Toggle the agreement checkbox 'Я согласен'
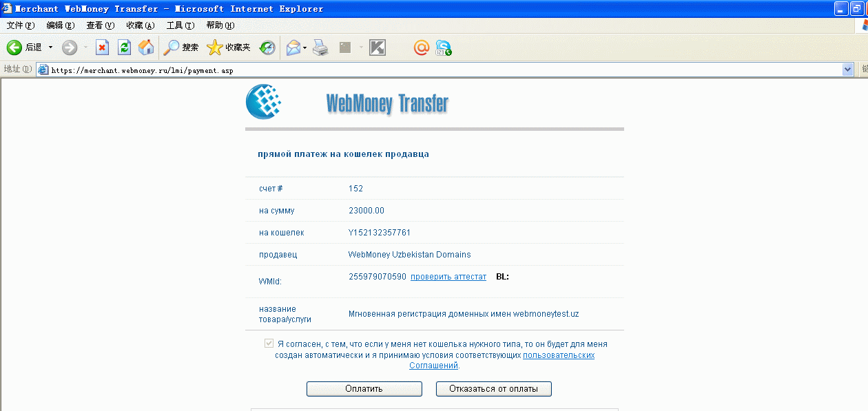Screen dimensions: 868x411 (269, 343)
